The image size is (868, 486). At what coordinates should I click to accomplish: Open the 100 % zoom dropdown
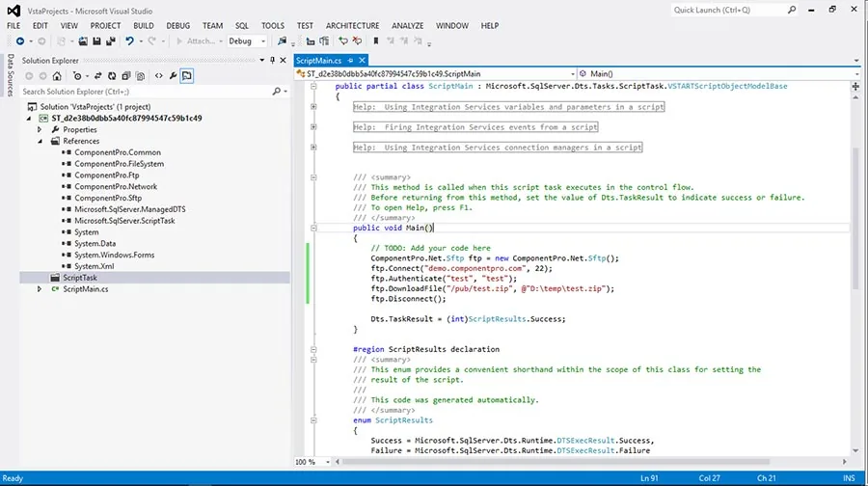[327, 462]
